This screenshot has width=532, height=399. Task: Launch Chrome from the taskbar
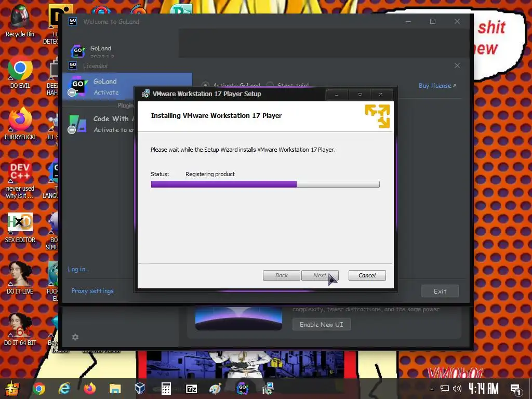pyautogui.click(x=38, y=389)
